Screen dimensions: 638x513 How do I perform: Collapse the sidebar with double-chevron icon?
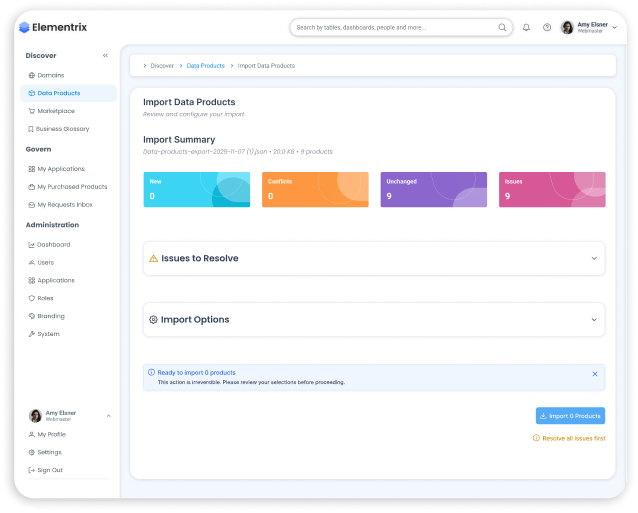pos(105,56)
